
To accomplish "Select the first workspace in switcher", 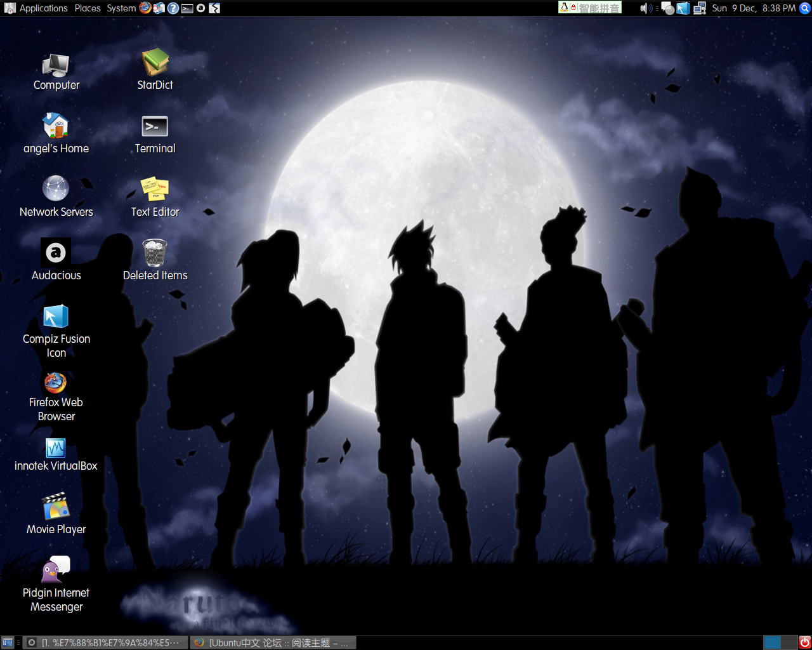I will click(772, 642).
